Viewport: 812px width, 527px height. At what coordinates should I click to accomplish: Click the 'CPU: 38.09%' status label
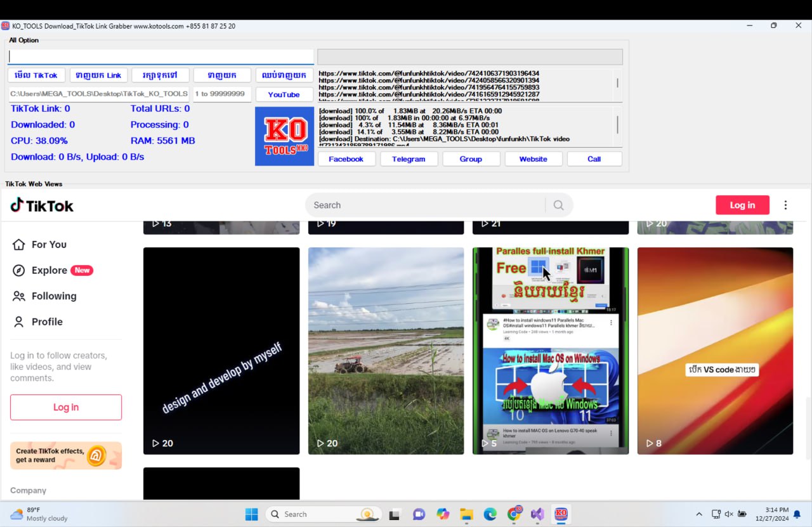[39, 141]
